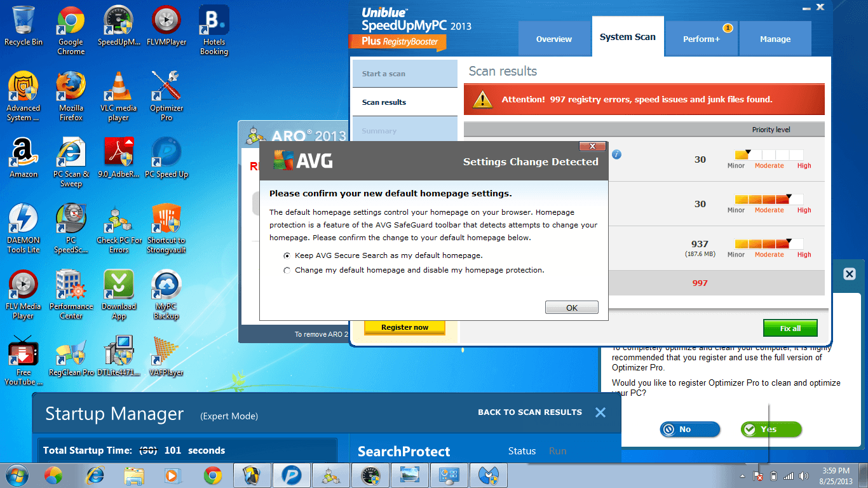Open the Recycle Bin desktop icon
The image size is (868, 488).
[x=24, y=27]
